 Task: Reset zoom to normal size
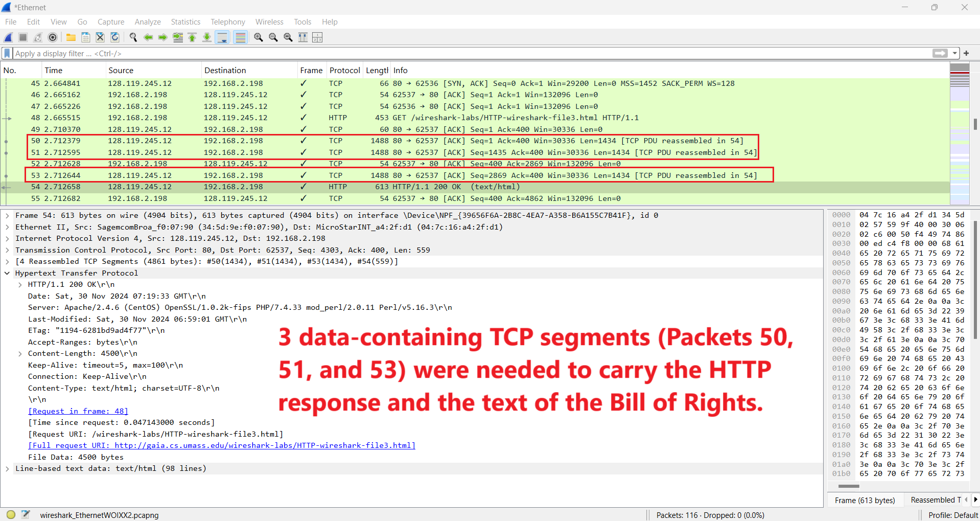tap(288, 37)
